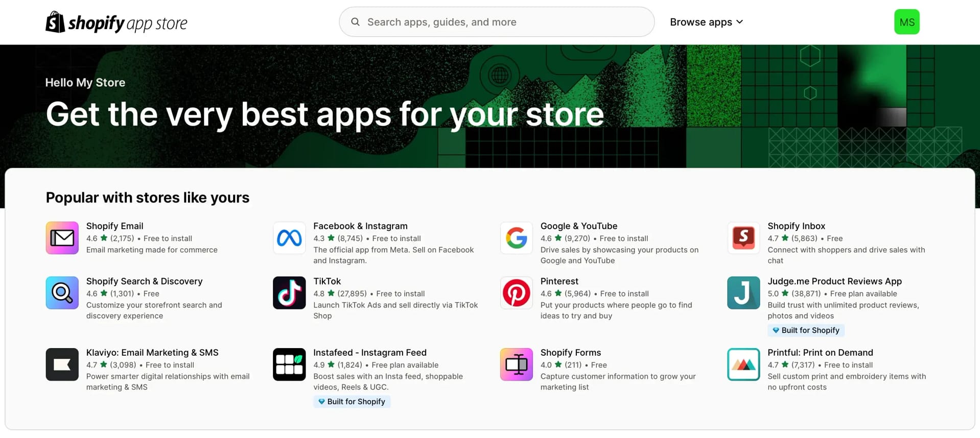Open the Shopify Forms title link

[x=571, y=353]
